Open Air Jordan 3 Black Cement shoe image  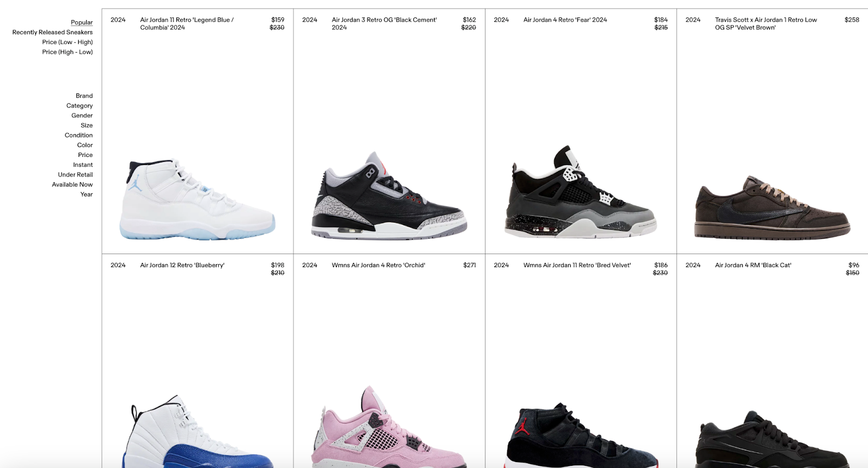coord(389,195)
